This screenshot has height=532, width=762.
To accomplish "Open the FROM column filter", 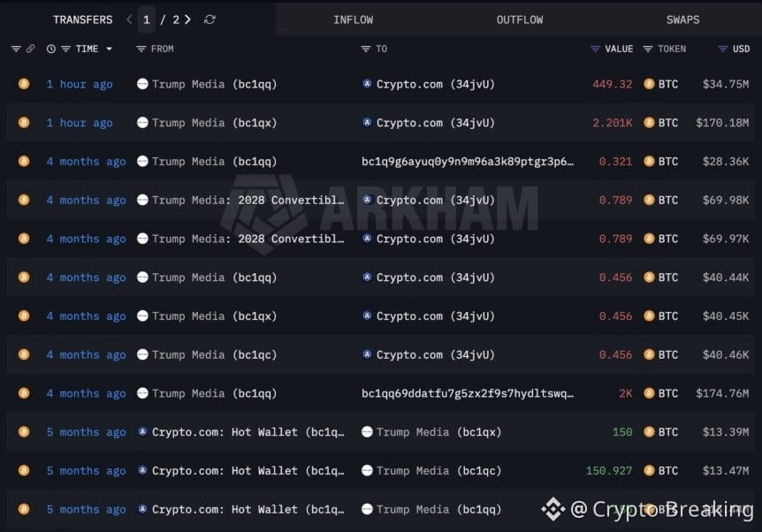I will 141,49.
